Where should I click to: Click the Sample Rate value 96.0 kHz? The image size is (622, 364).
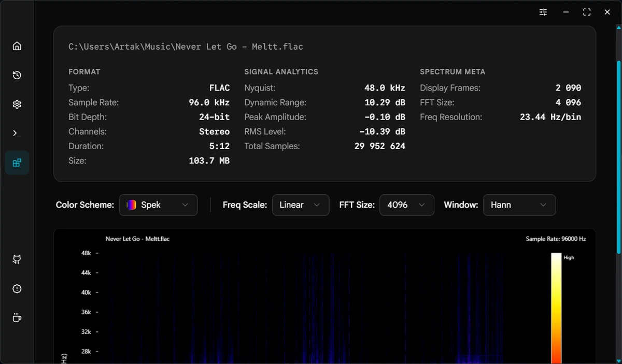point(209,103)
